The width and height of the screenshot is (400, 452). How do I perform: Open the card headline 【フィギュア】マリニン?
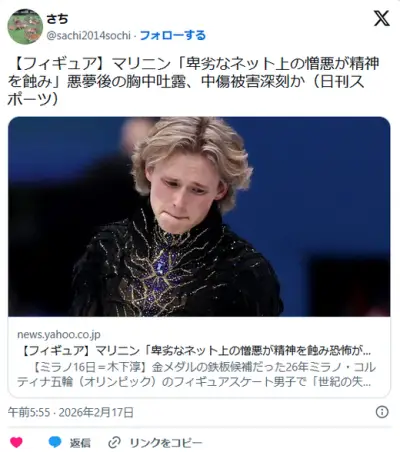pyautogui.click(x=197, y=350)
